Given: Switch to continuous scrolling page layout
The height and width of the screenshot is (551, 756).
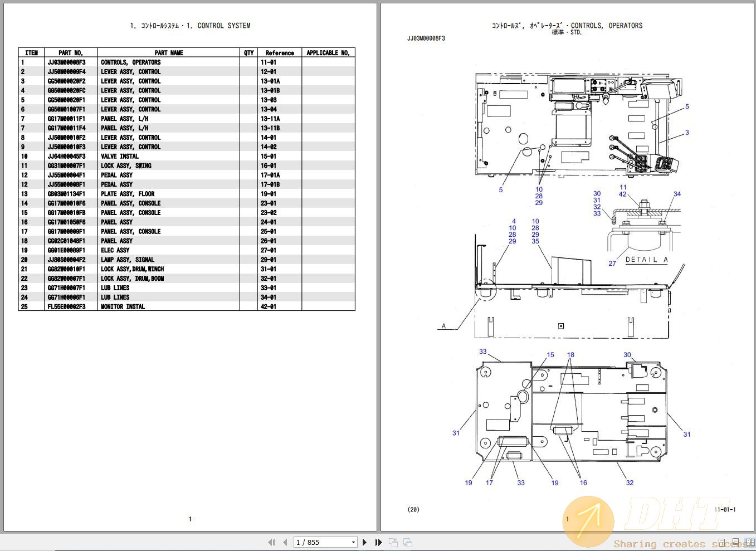Looking at the screenshot, I should [x=737, y=543].
